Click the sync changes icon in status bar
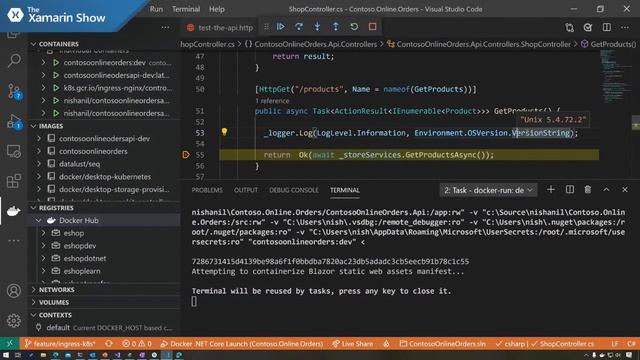This screenshot has width=640, height=360. [109, 343]
